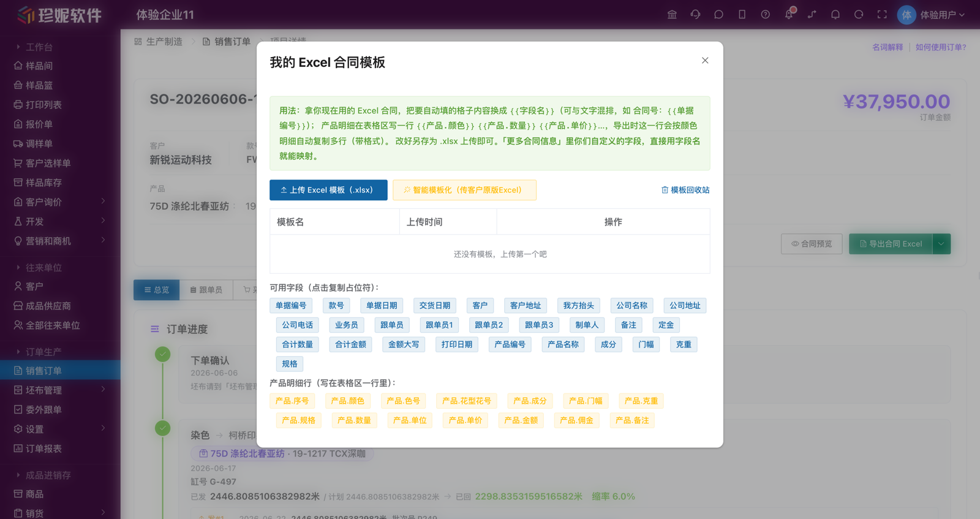Screen dimensions: 980x519
Task: Expand 营销和商机 sidebar menu
Action: coord(60,241)
